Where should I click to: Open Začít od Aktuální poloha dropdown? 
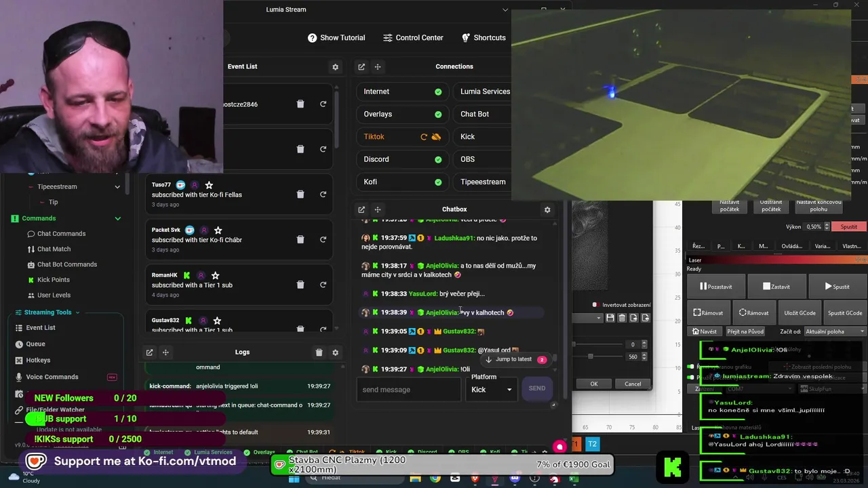pos(835,331)
